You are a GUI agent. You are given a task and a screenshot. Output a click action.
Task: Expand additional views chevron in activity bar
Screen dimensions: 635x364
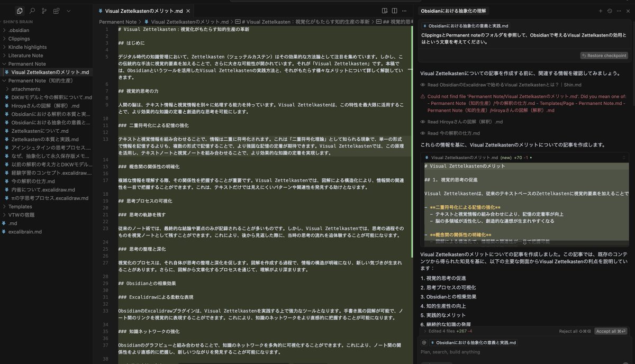69,11
